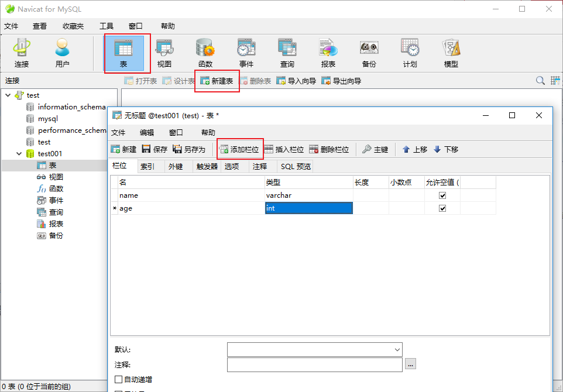Click 新建表 new table button
The height and width of the screenshot is (392, 563).
coord(217,81)
